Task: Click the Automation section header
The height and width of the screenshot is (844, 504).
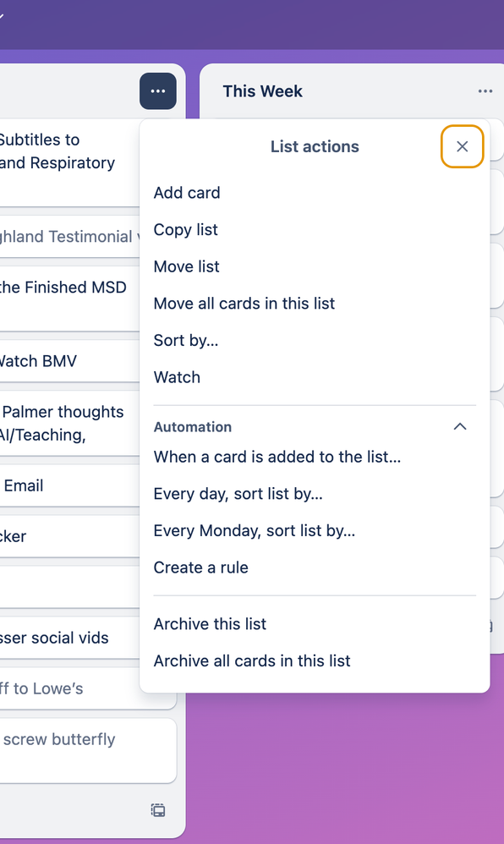Action: pyautogui.click(x=193, y=427)
